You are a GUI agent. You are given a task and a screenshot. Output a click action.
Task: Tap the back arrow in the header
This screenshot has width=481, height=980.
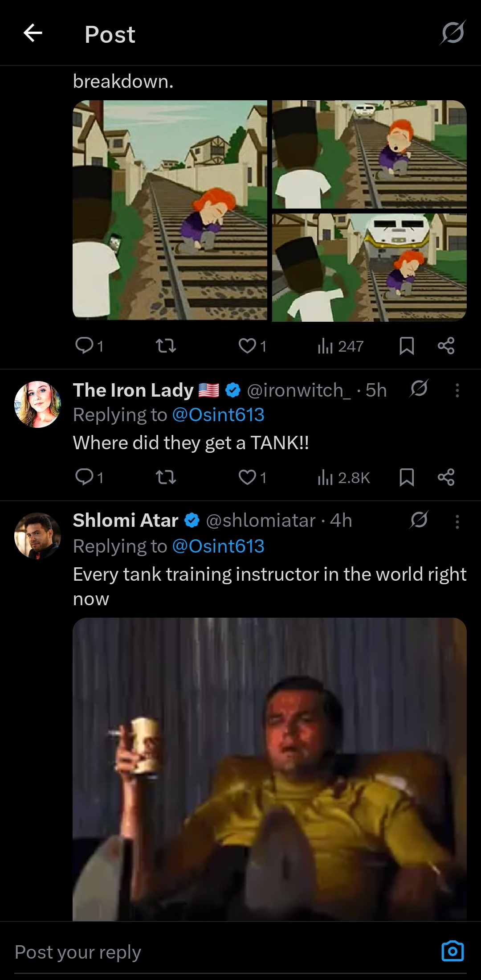(x=33, y=33)
